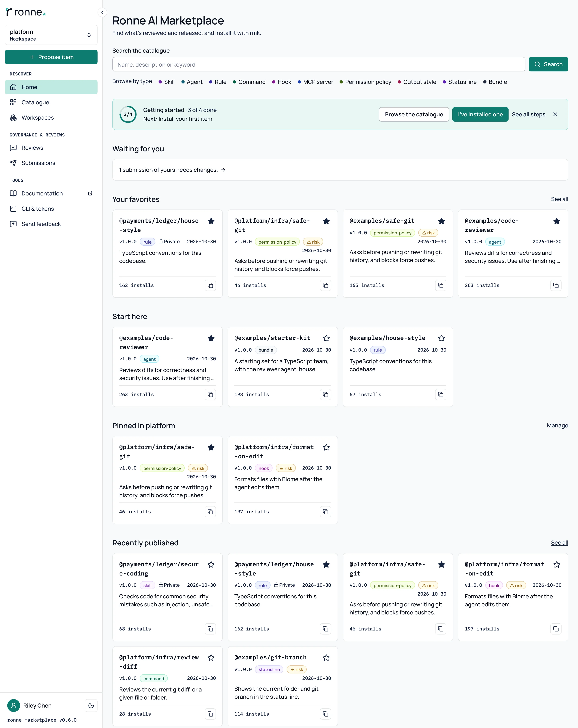Copy install command for @examples/starter-kit

click(325, 394)
